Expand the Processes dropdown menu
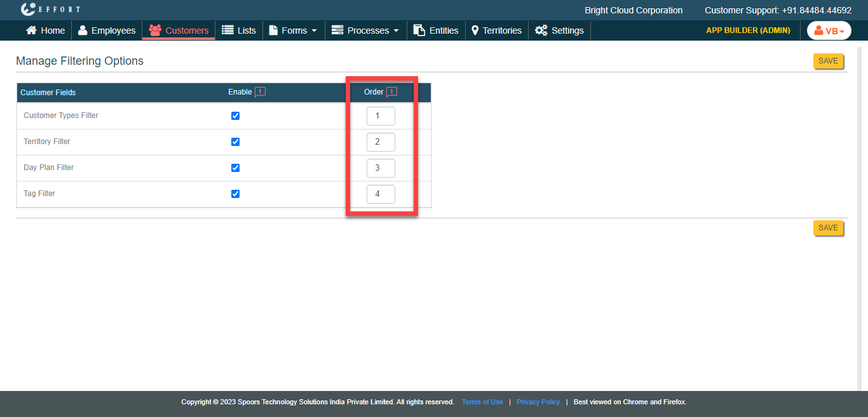The image size is (868, 417). 365,30
